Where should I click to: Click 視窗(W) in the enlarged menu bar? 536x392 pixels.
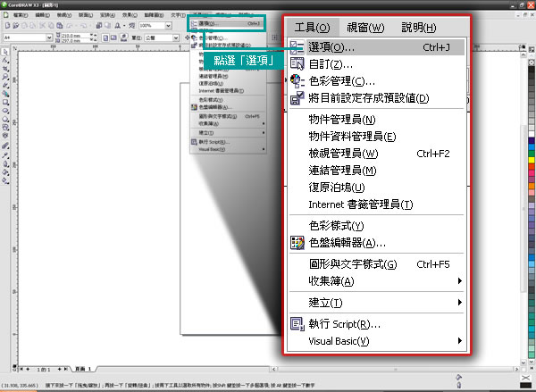[365, 28]
